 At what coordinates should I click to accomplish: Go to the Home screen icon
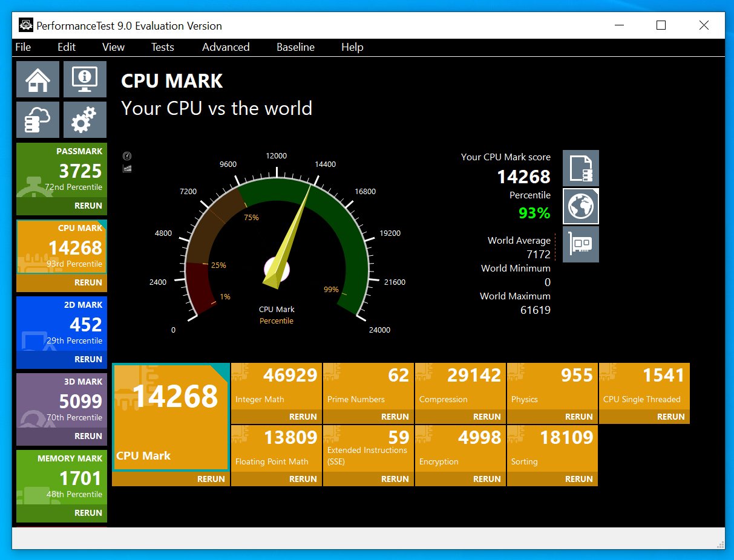38,79
